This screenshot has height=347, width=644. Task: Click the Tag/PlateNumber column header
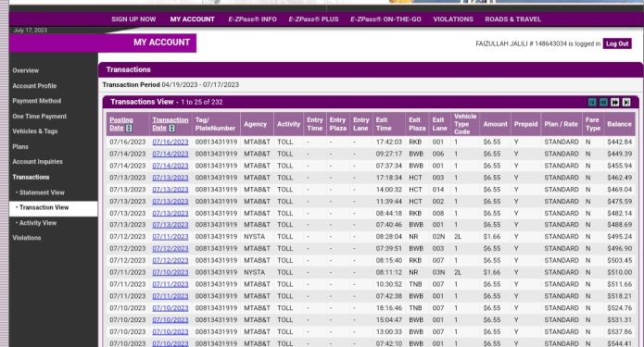pyautogui.click(x=215, y=124)
